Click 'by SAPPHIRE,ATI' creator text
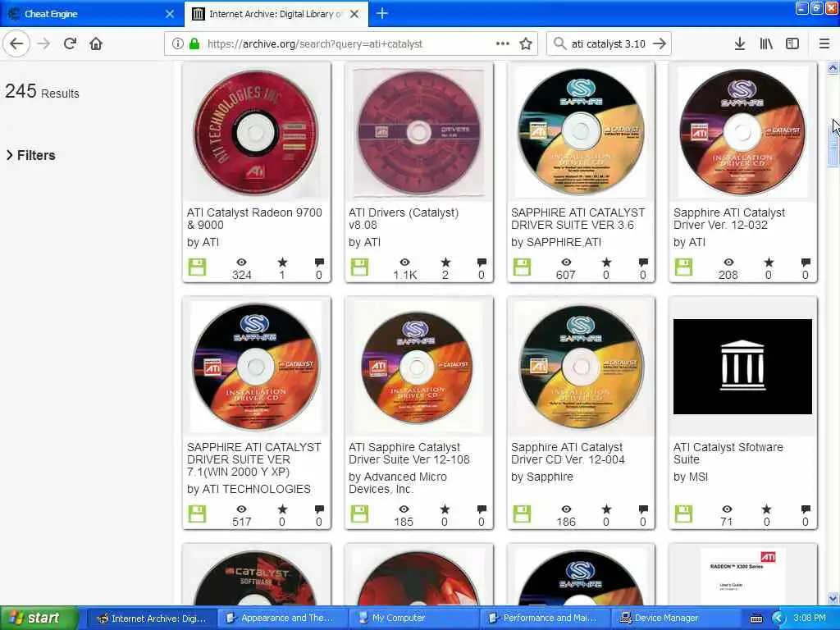The width and height of the screenshot is (840, 630). (556, 242)
